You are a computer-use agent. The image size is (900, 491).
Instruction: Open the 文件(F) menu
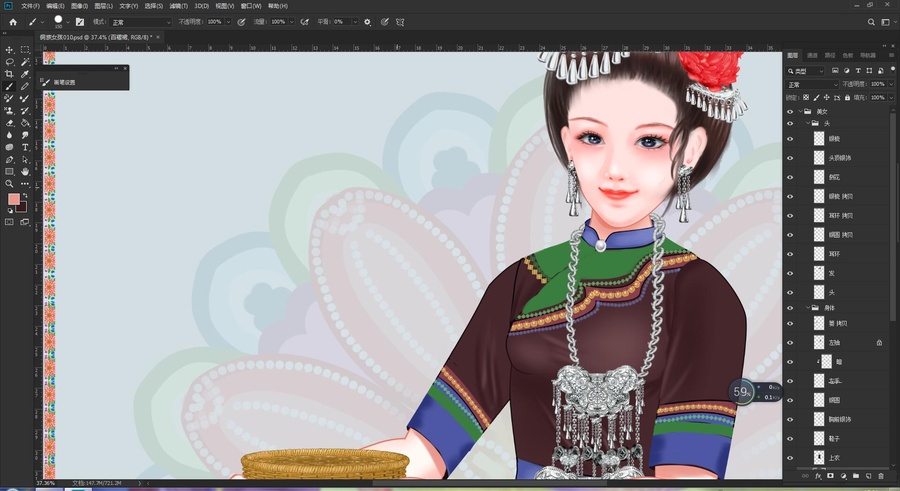point(30,6)
